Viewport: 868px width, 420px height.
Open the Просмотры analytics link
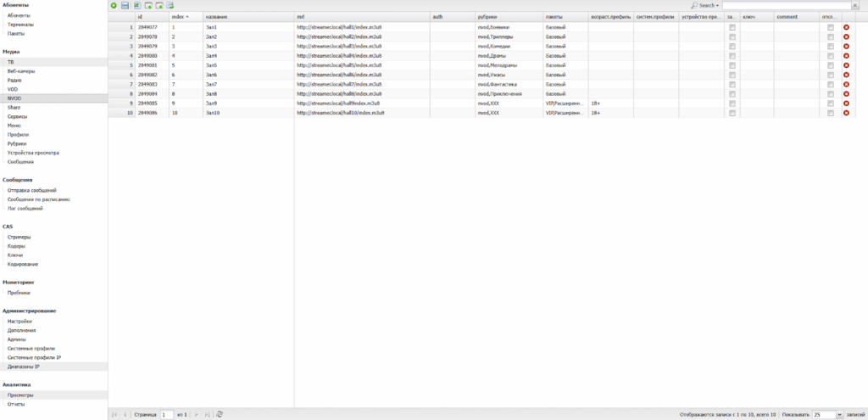point(21,395)
